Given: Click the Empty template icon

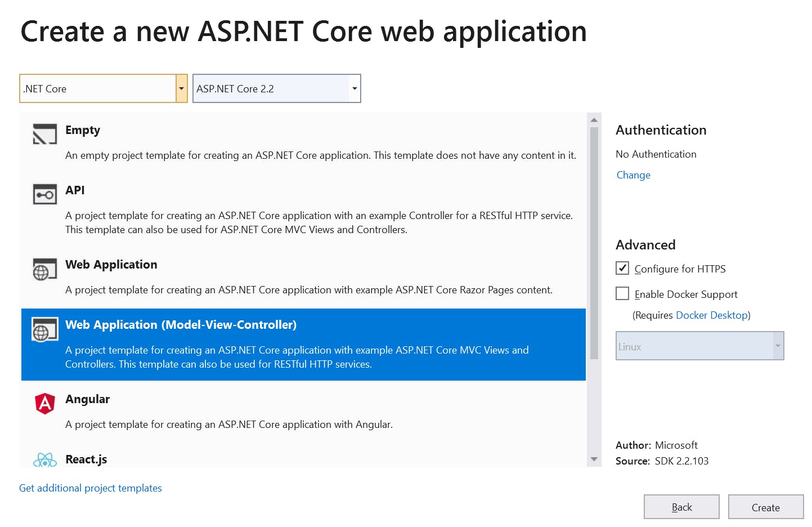Looking at the screenshot, I should point(44,134).
